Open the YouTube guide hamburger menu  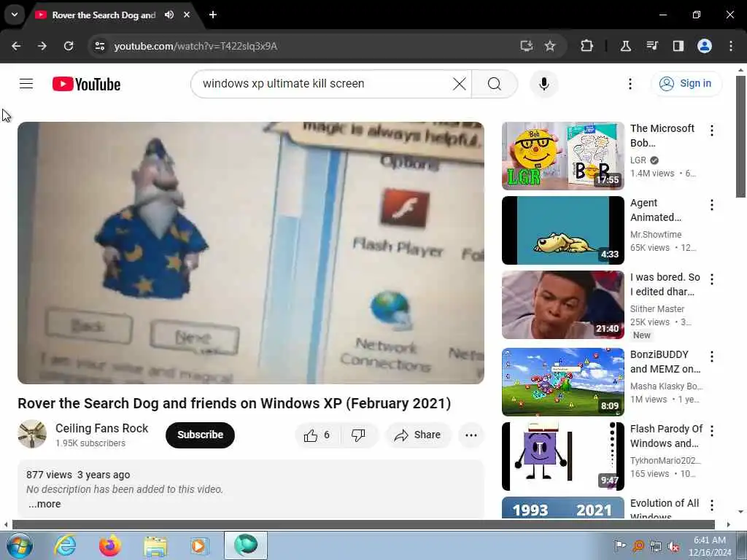point(26,84)
